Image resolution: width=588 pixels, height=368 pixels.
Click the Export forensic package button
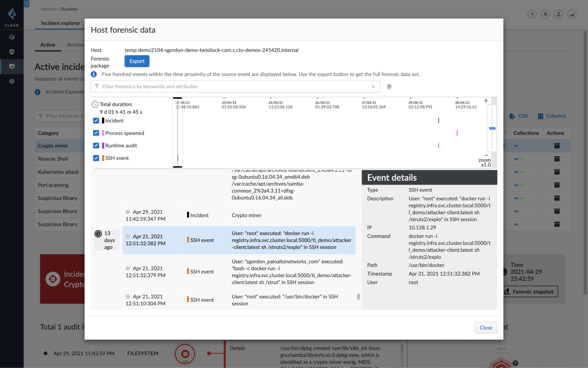click(x=137, y=61)
